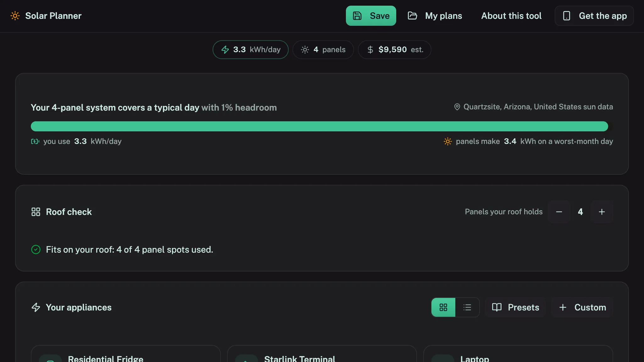Viewport: 644px width, 362px height.
Task: Click the Roof check grid icon
Action: point(36,212)
